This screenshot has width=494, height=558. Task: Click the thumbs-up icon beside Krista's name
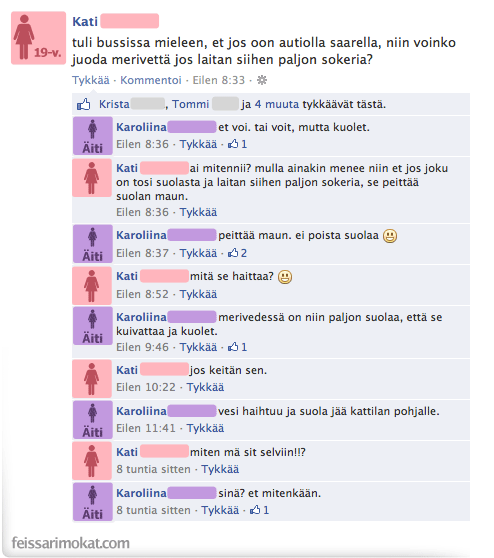click(x=84, y=104)
